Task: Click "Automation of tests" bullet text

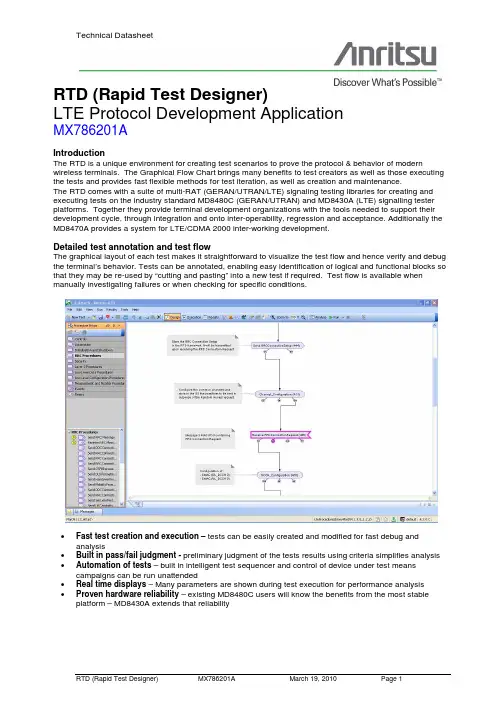Action: pyautogui.click(x=114, y=565)
